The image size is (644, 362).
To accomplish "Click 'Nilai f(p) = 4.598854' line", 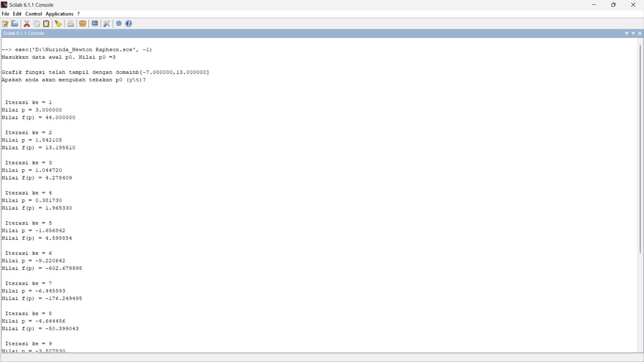I will coord(37,239).
